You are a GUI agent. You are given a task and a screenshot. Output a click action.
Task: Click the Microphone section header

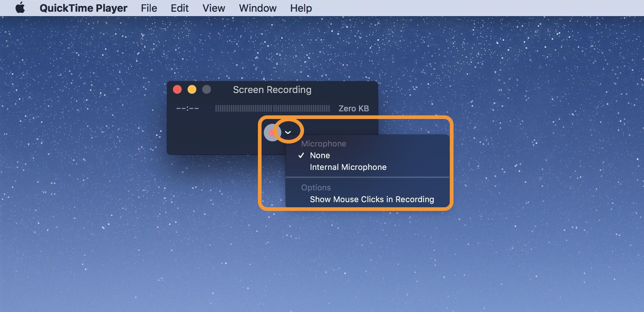pos(323,144)
